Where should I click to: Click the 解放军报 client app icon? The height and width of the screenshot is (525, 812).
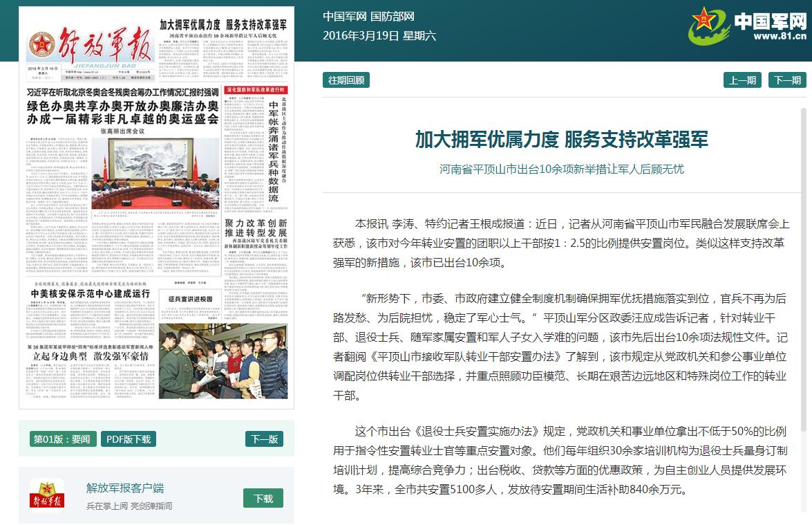(x=47, y=495)
